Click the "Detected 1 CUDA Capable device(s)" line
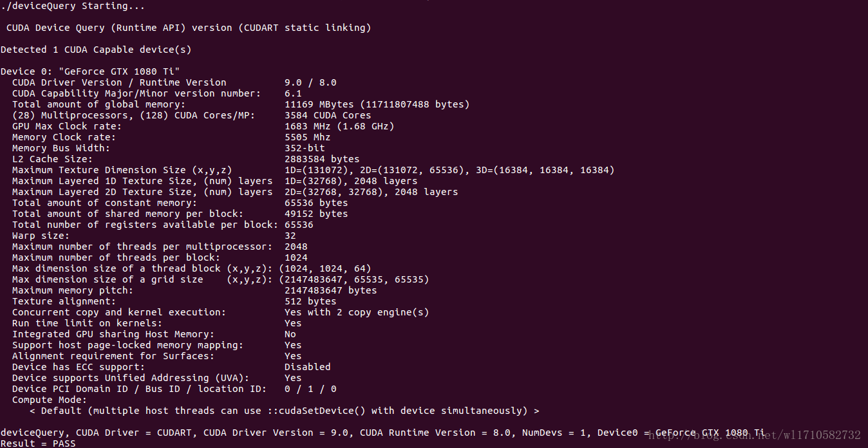 pyautogui.click(x=96, y=50)
